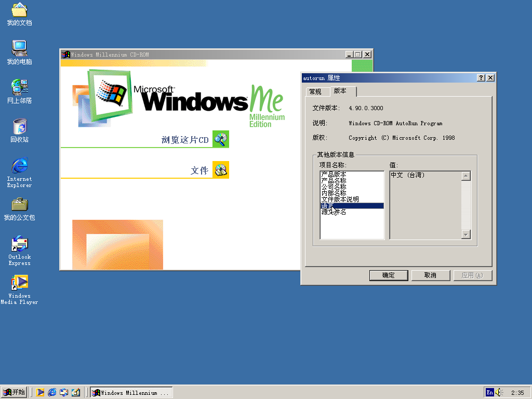The image size is (532, 399).
Task: Click the Windows Millennium taskbar button
Action: click(131, 393)
